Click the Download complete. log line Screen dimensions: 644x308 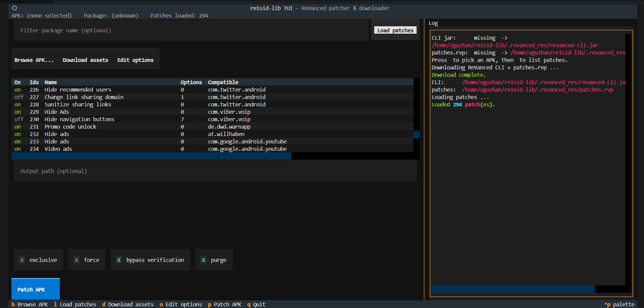pos(459,75)
